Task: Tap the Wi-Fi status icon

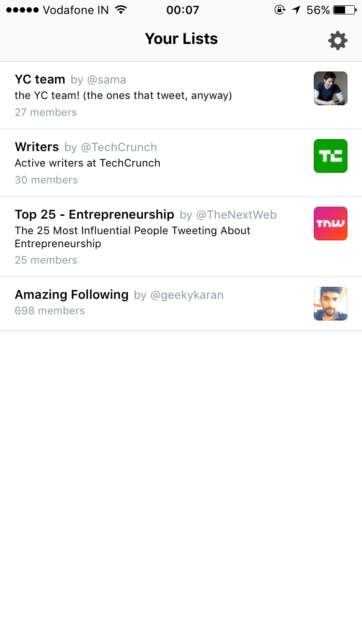Action: click(x=121, y=10)
